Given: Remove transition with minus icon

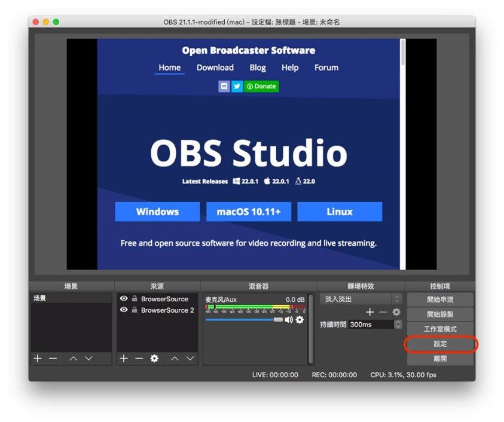Looking at the screenshot, I should coord(383,312).
